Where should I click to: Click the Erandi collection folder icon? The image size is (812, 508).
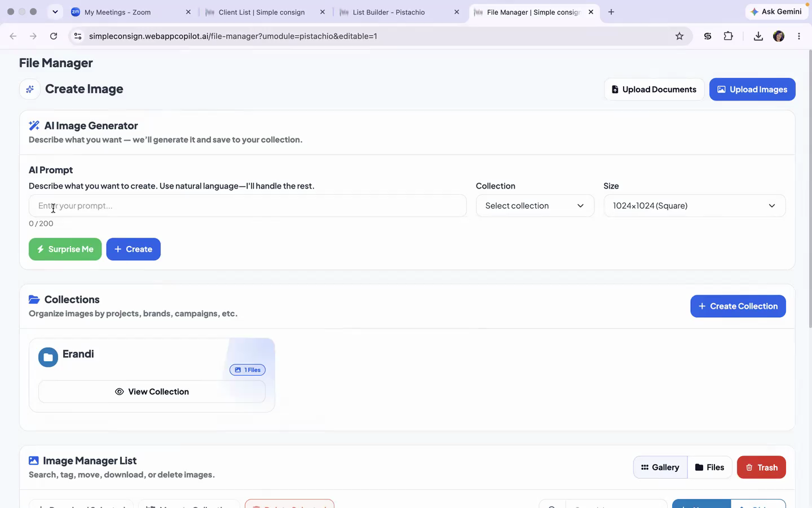pos(48,357)
